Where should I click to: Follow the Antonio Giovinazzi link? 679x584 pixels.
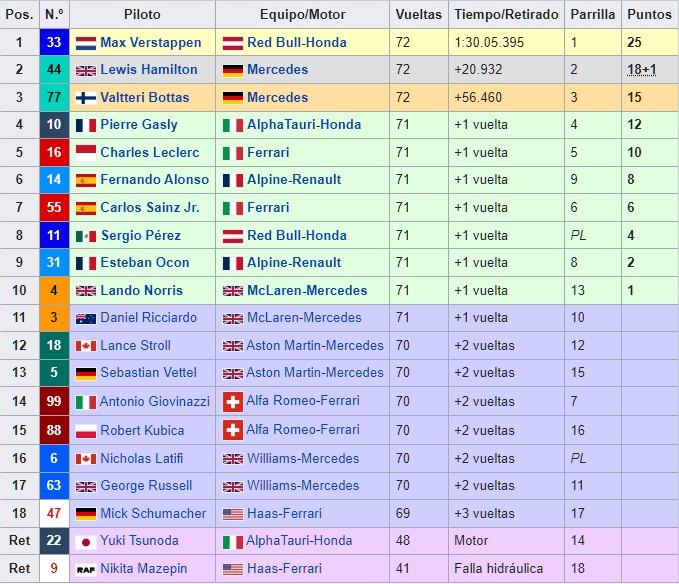pyautogui.click(x=155, y=401)
